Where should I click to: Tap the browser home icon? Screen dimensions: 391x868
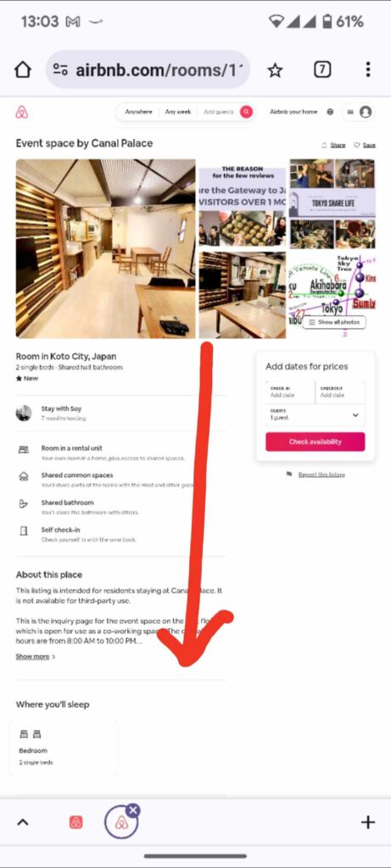pos(23,70)
